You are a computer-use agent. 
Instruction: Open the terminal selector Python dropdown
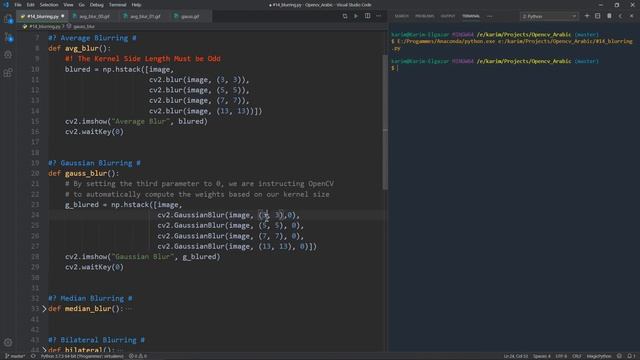549,16
